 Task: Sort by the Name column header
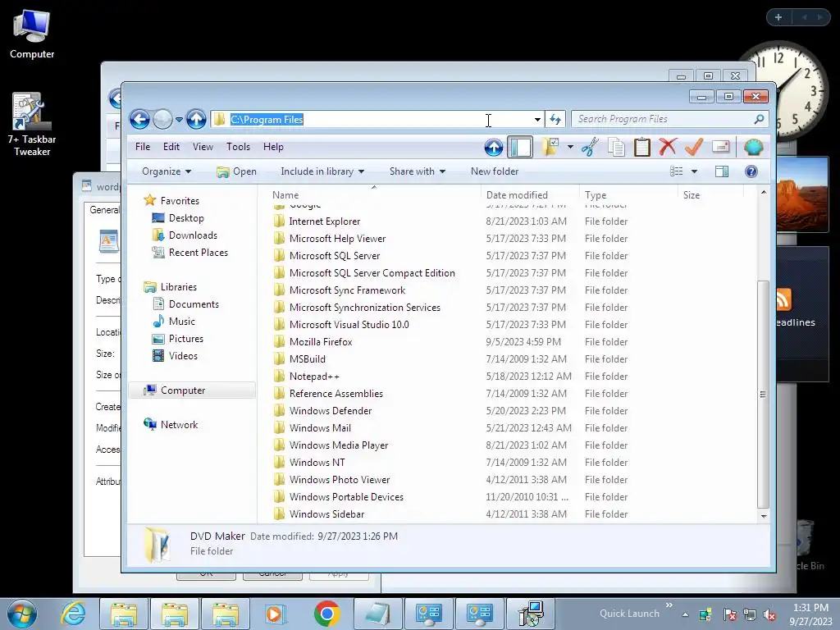(373, 195)
